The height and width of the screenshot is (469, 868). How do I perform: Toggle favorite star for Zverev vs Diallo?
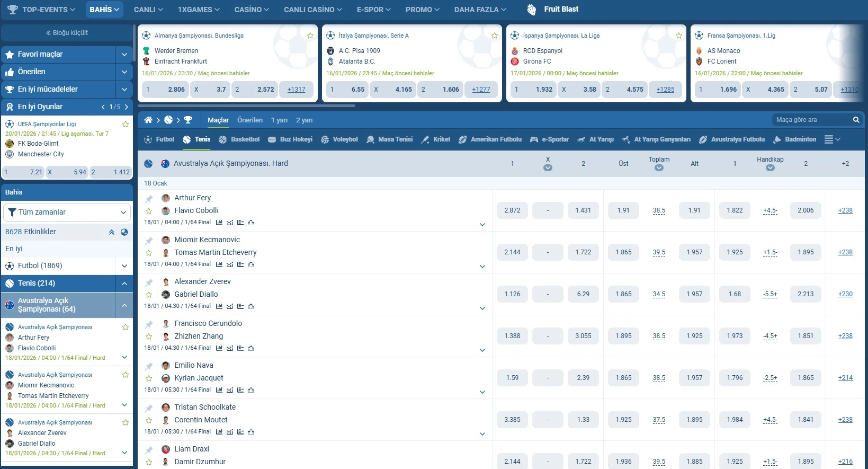(x=149, y=295)
